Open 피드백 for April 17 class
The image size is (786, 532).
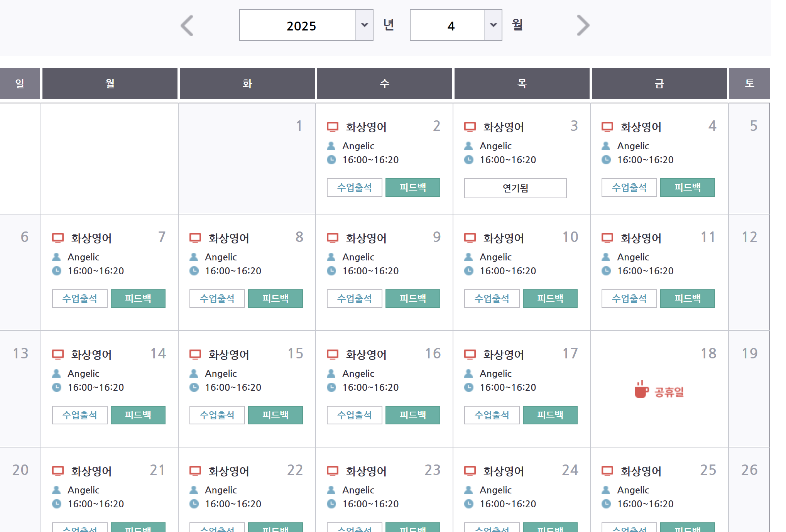click(x=550, y=415)
